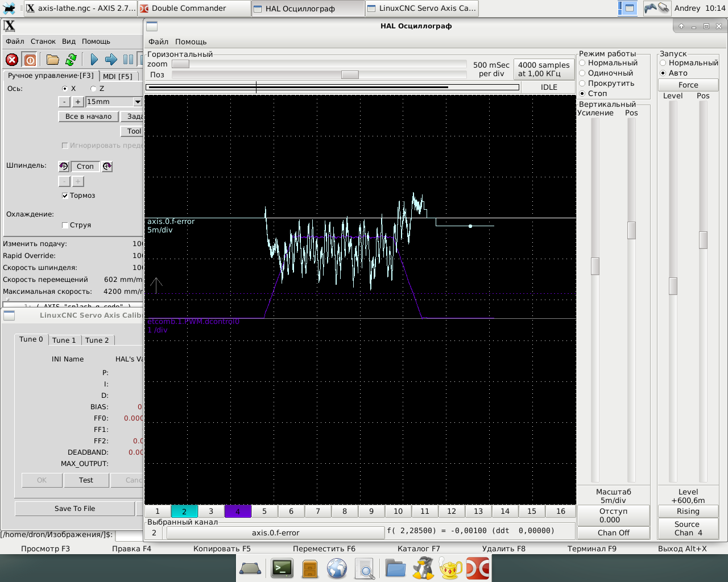This screenshot has width=728, height=582.
Task: Switch to the MDI [F5] tab
Action: click(118, 76)
